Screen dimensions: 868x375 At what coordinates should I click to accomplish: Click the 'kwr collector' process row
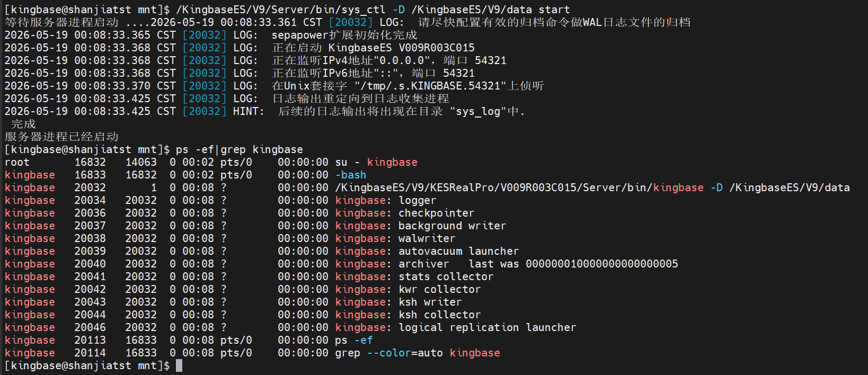[243, 289]
